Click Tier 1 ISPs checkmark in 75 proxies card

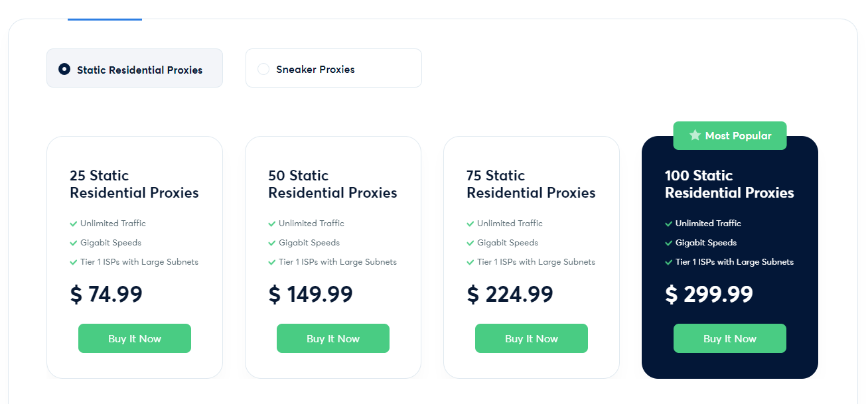point(470,262)
